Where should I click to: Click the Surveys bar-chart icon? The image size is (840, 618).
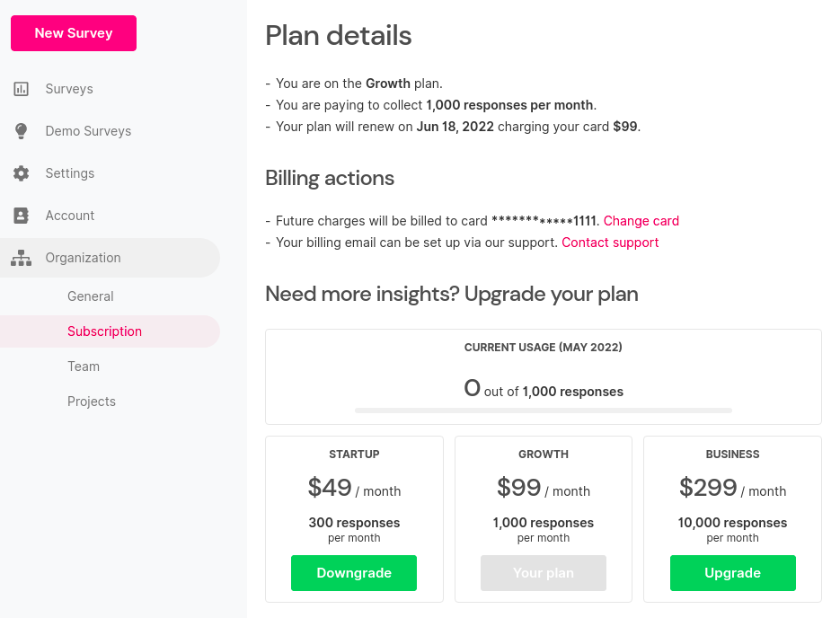click(x=21, y=89)
